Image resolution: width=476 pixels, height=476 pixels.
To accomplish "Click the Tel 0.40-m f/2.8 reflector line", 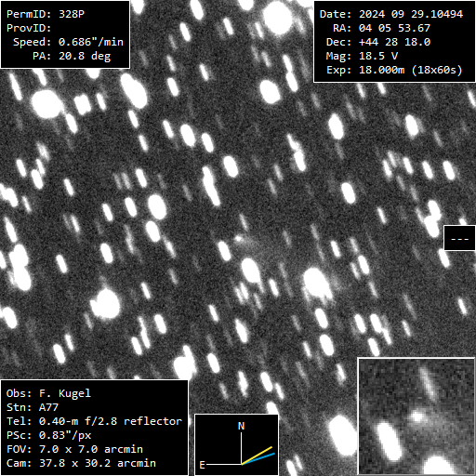I will click(94, 421).
